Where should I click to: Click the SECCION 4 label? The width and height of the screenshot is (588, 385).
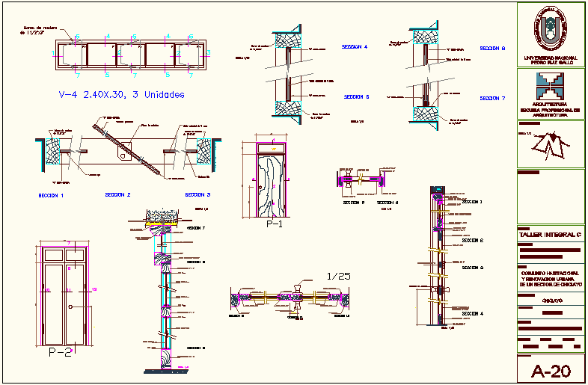(x=355, y=46)
